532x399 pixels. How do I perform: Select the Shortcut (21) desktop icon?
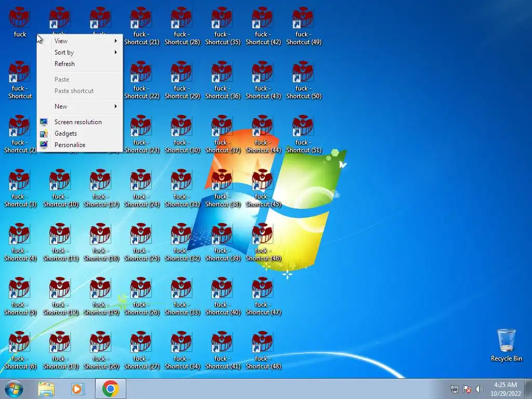142,27
